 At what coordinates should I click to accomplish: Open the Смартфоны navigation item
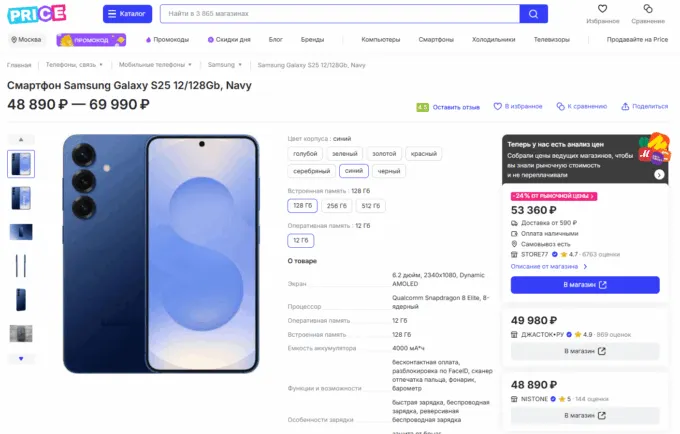coord(436,40)
